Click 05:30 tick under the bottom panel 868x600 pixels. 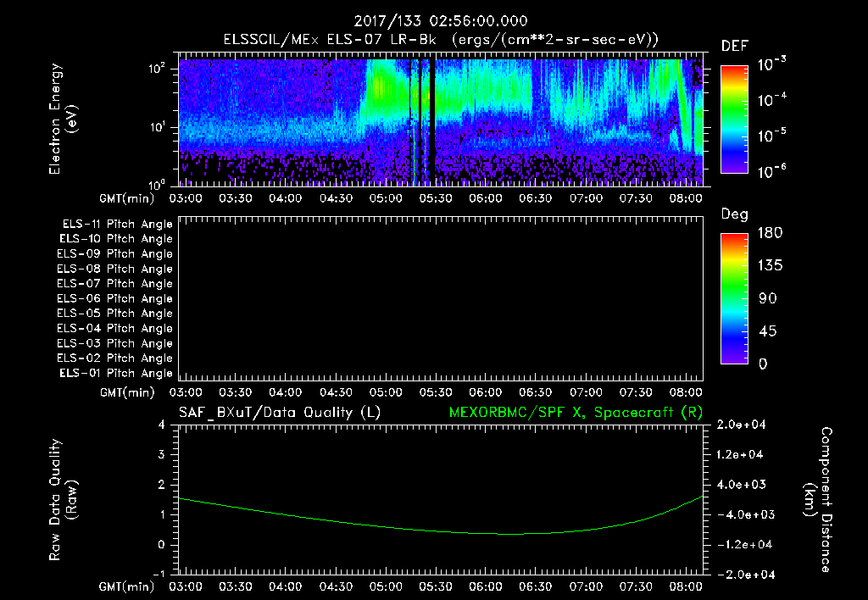436,586
